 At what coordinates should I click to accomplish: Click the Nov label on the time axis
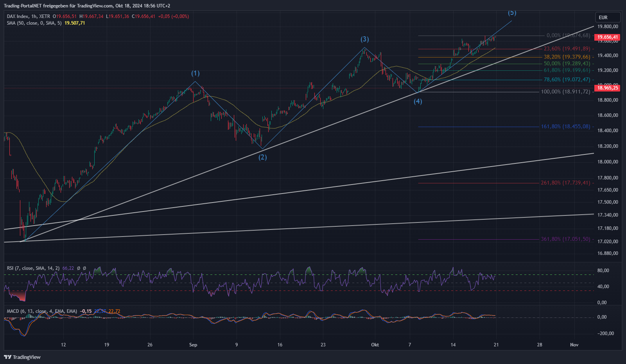574,345
